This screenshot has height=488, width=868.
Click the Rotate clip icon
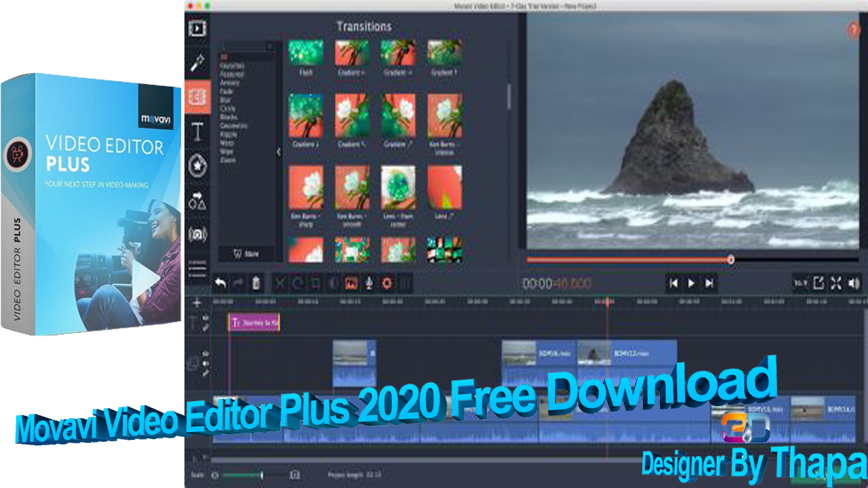tap(298, 283)
